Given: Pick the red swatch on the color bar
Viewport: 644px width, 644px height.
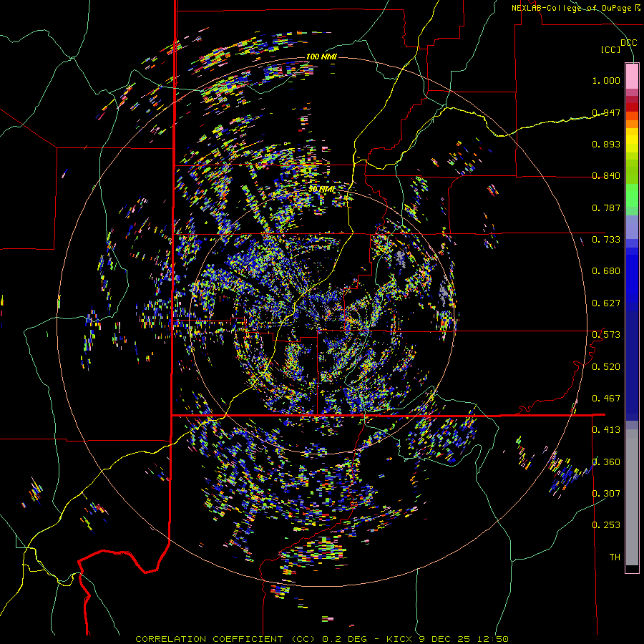Looking at the screenshot, I should pos(632,107).
